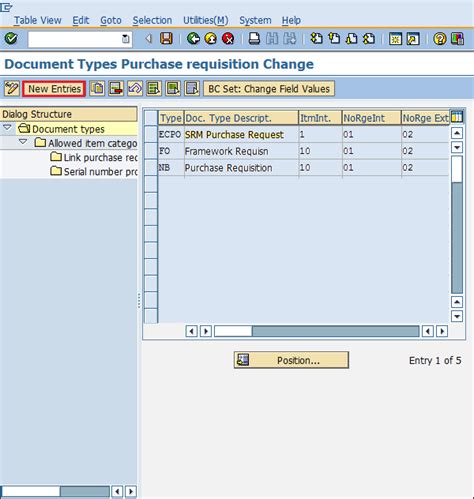Click the table select-all corner box
Screen dimensions: 474x499
click(151, 118)
